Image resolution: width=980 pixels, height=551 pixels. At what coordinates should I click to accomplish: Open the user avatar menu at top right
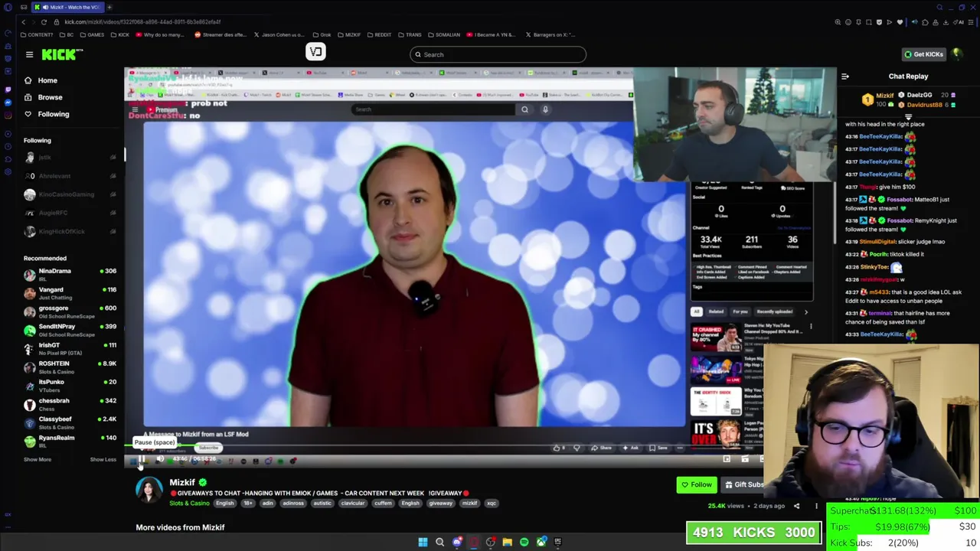click(957, 54)
